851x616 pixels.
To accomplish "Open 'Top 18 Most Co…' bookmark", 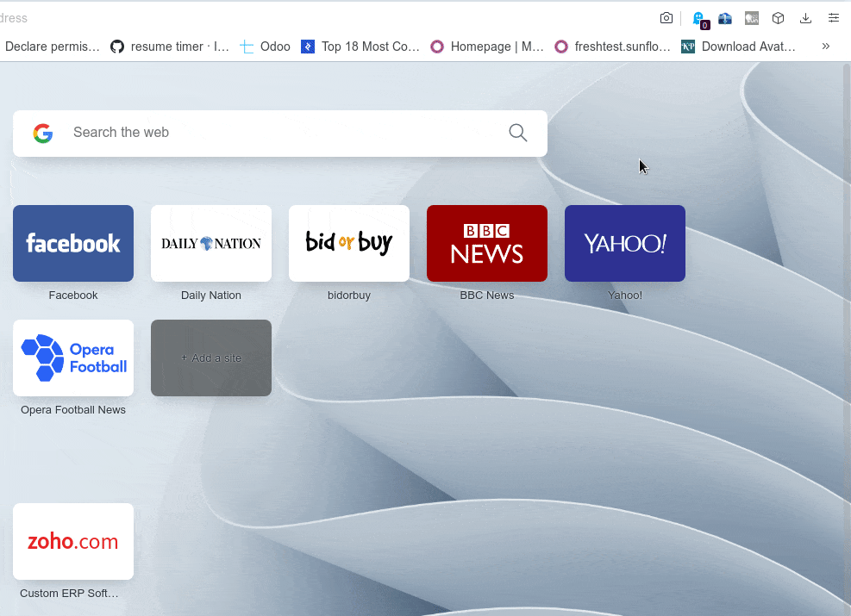I will pyautogui.click(x=360, y=47).
